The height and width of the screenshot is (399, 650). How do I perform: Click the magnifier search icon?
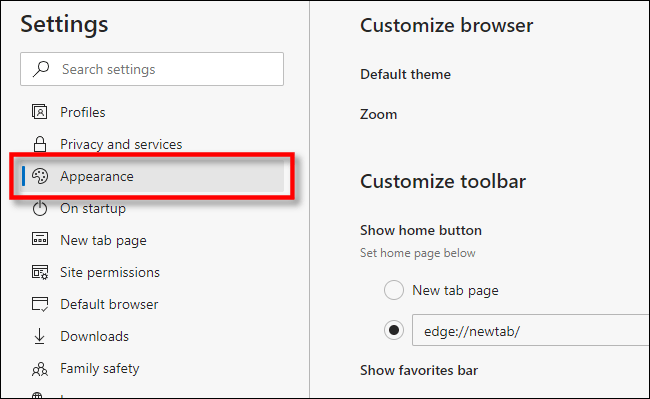point(41,69)
